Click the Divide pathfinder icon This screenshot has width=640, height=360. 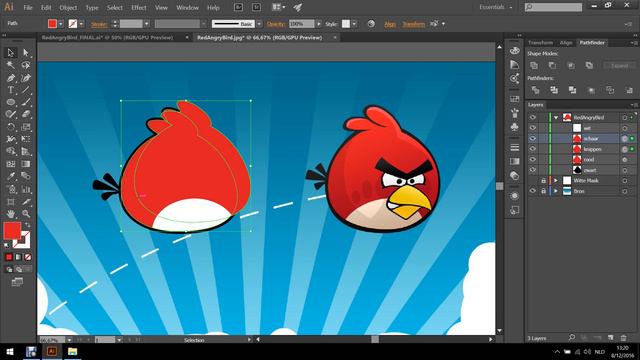(x=536, y=90)
